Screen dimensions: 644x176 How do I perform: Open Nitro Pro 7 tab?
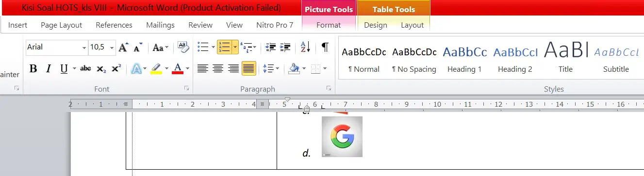click(x=275, y=25)
